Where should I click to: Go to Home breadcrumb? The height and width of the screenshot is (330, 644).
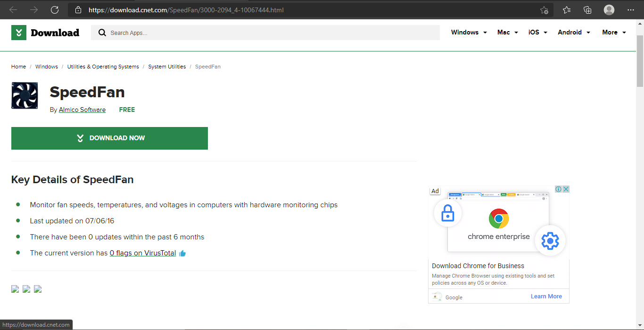[18, 67]
